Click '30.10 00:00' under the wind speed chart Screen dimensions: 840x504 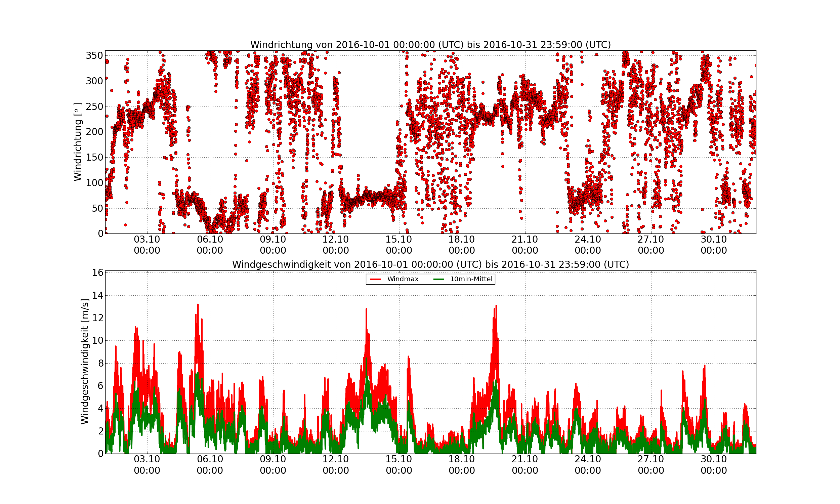(x=714, y=465)
